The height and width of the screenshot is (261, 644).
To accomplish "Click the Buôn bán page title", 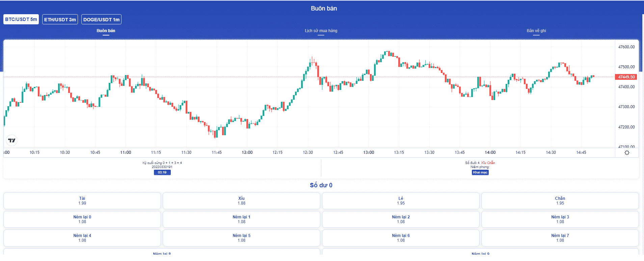I will point(324,8).
